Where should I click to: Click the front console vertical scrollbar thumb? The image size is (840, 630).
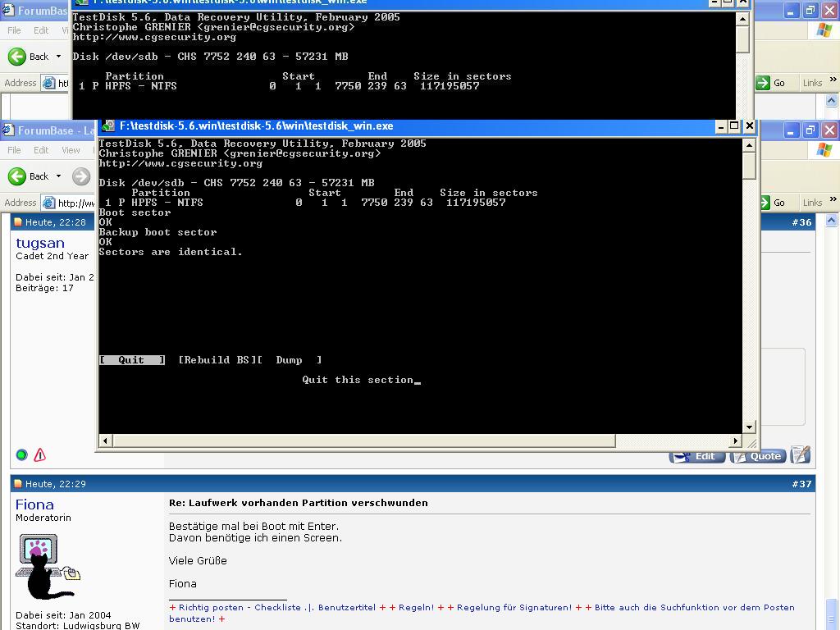pyautogui.click(x=750, y=166)
